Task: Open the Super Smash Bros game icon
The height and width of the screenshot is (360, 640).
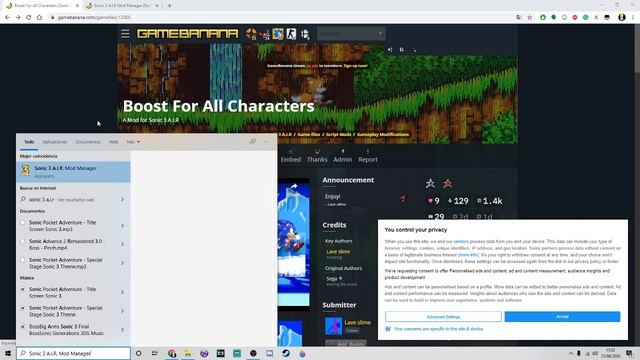Action: [305, 33]
